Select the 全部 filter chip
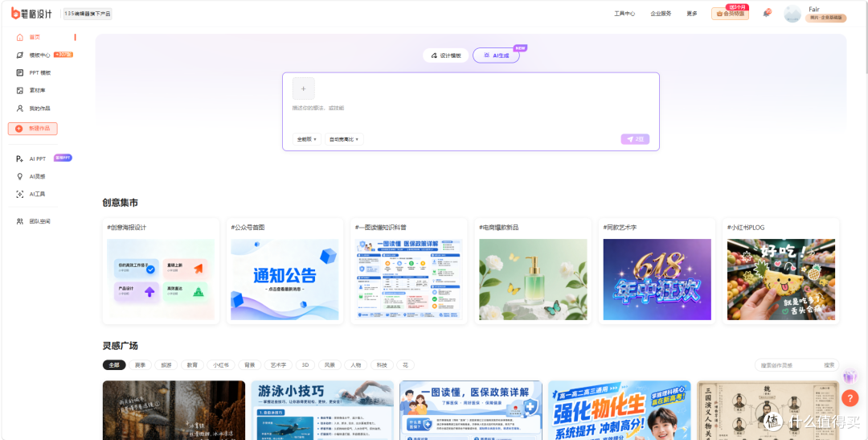 coord(114,365)
